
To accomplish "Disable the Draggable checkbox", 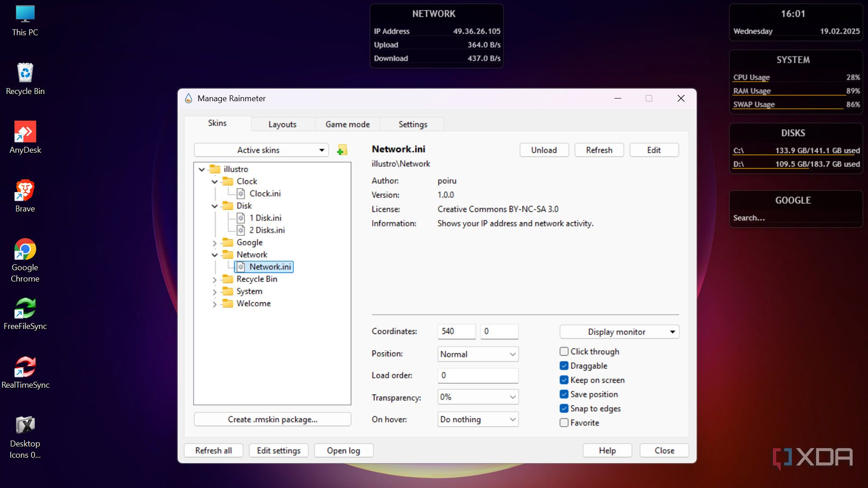I will click(x=564, y=366).
